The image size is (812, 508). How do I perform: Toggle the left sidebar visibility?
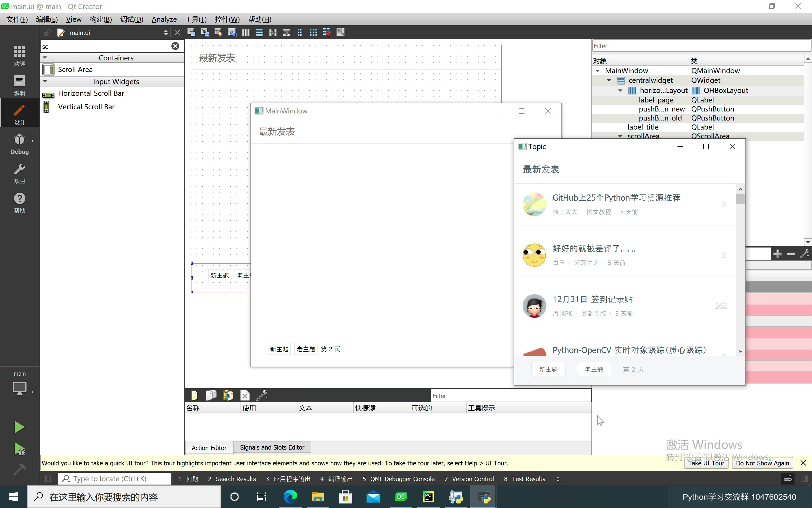(48, 479)
